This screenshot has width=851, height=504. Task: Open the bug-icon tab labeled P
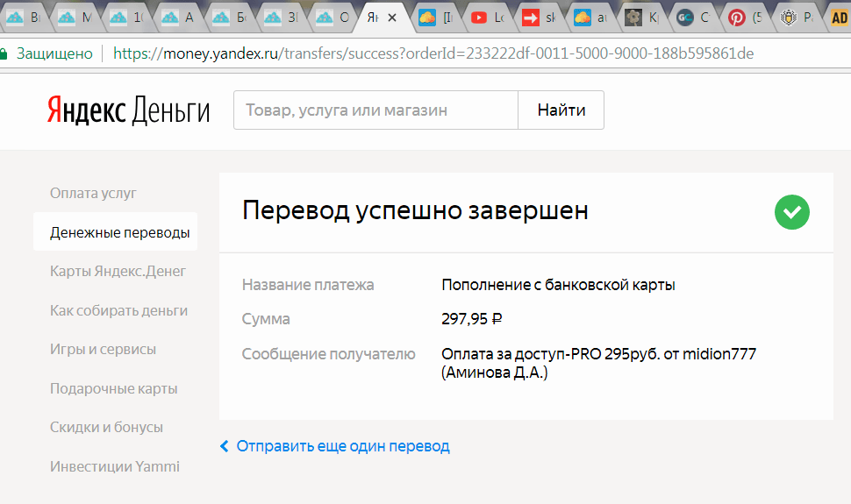[797, 18]
